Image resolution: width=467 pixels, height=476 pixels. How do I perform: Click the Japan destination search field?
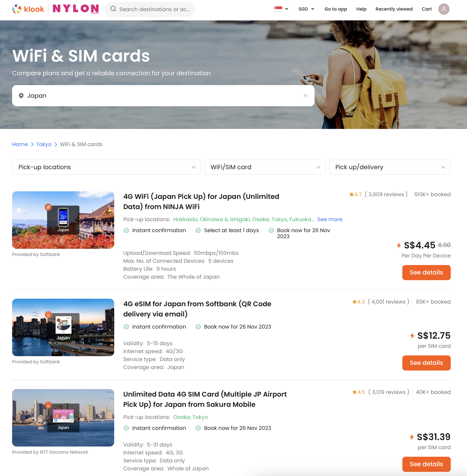pos(163,96)
